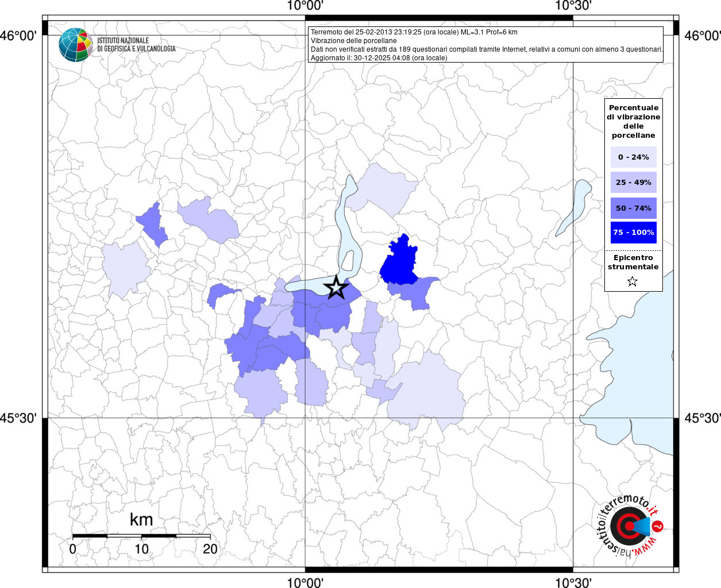
Task: Click the legend title 'Percentuale di vibrazione delle porcellane'
Action: (633, 121)
